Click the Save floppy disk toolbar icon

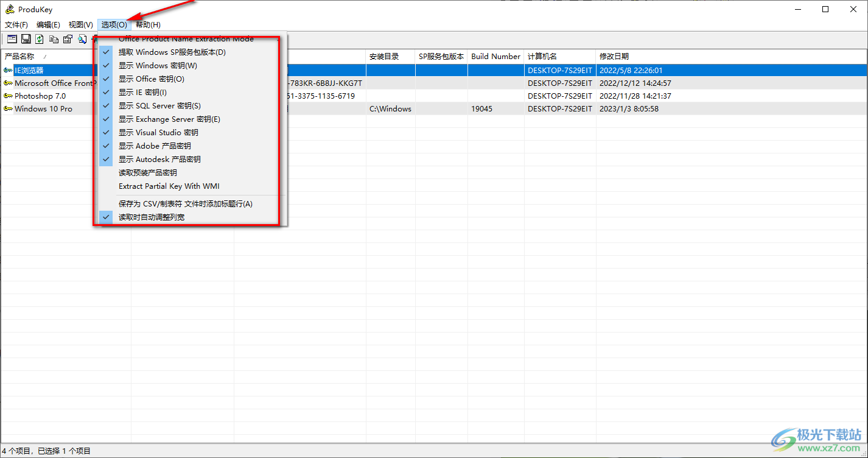tap(26, 39)
